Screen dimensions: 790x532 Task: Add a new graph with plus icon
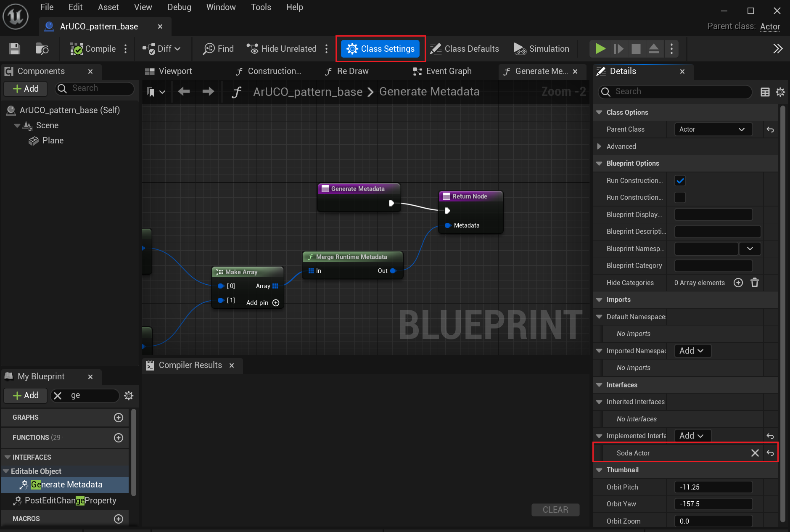[119, 418]
